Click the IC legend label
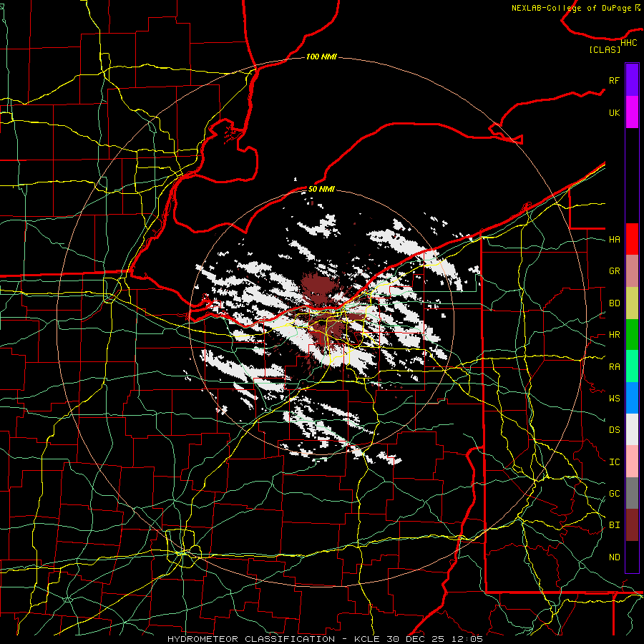This screenshot has height=644, width=644. (x=614, y=462)
